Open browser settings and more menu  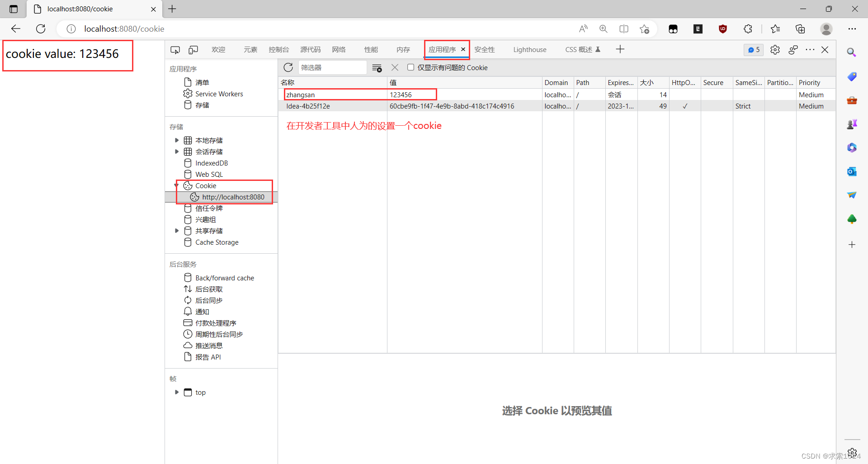(x=852, y=29)
